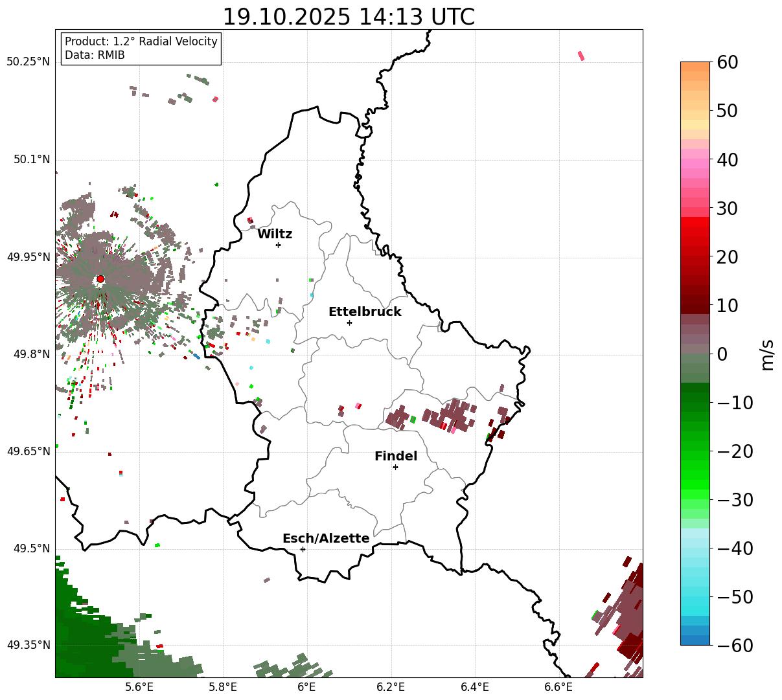Click the cyan colorbar segment near −50
The image size is (782, 700).
pos(695,596)
